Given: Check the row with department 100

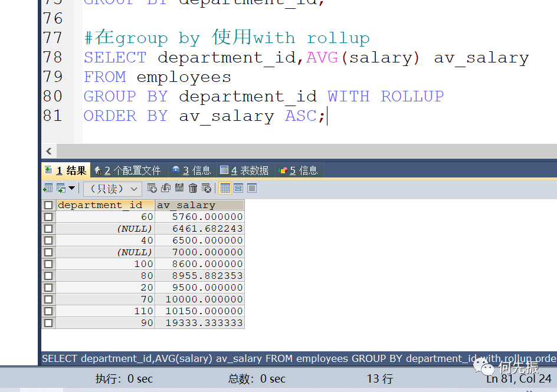Looking at the screenshot, I should tap(48, 264).
